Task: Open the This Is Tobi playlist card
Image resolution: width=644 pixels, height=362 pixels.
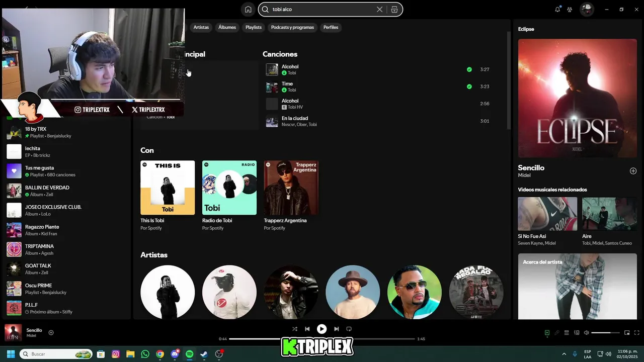Action: pos(168,196)
